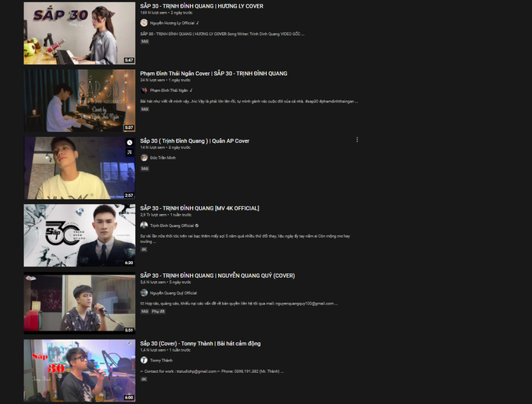This screenshot has width=532, height=404.
Task: Play Tonny Thành cover thumbnail
Action: (x=79, y=371)
